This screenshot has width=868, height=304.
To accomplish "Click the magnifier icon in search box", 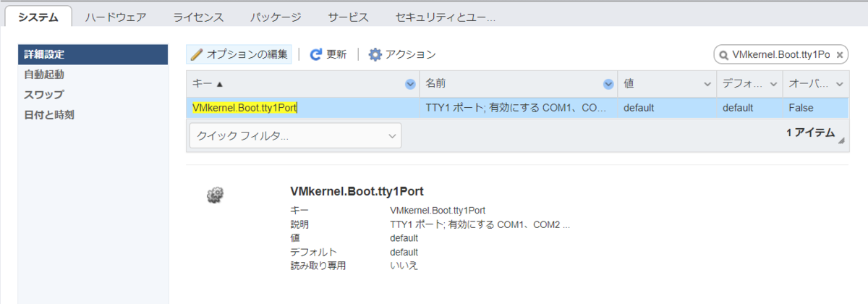I will 723,54.
